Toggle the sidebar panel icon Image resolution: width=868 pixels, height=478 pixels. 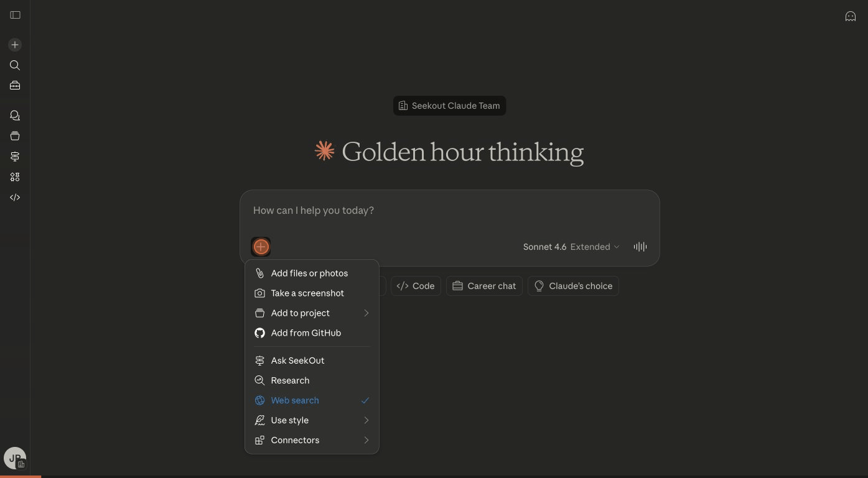15,15
